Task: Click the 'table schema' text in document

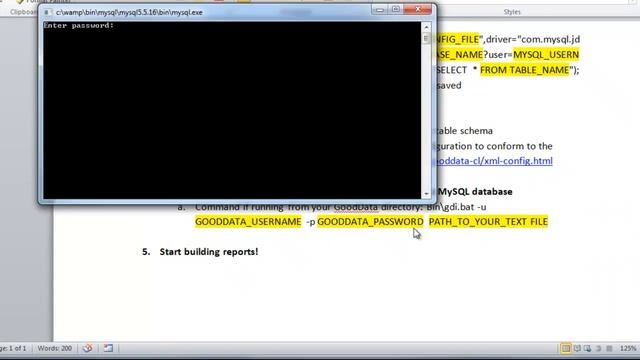Action: 464,131
